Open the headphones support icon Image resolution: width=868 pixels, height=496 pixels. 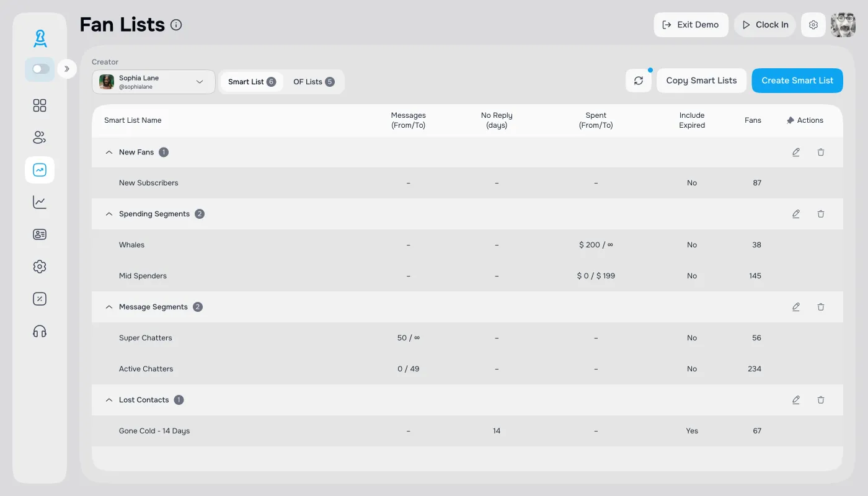click(x=40, y=331)
